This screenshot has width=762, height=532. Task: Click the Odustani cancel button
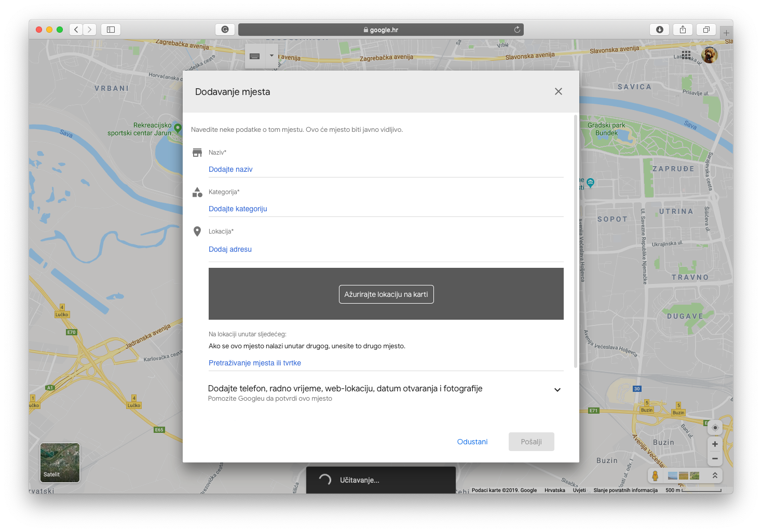[x=472, y=442]
